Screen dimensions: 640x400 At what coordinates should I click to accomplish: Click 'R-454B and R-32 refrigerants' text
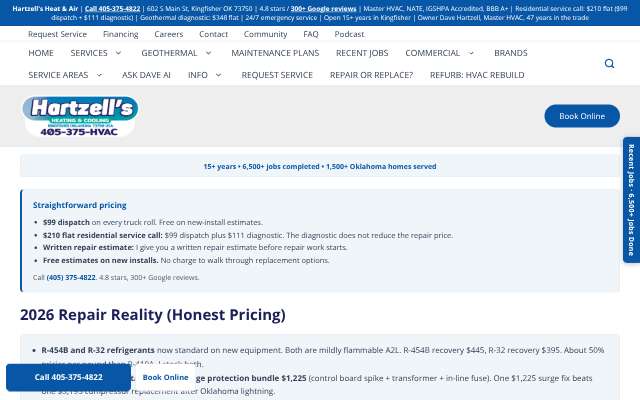(x=98, y=350)
